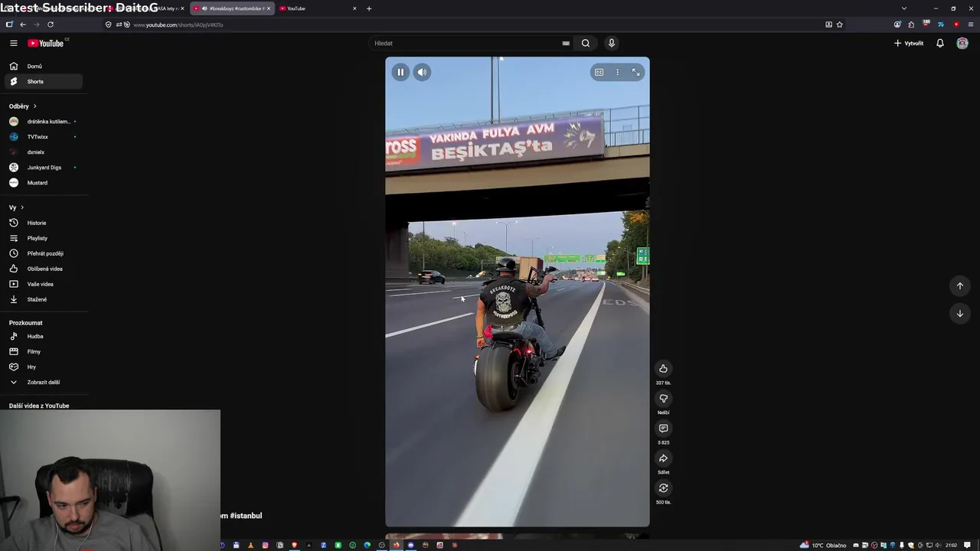Open Hudba under Prozkoumat

click(x=44, y=336)
